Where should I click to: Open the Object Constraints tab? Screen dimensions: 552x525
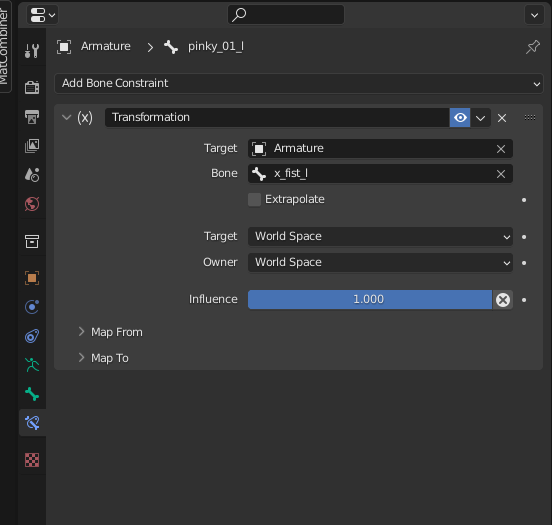pyautogui.click(x=32, y=336)
